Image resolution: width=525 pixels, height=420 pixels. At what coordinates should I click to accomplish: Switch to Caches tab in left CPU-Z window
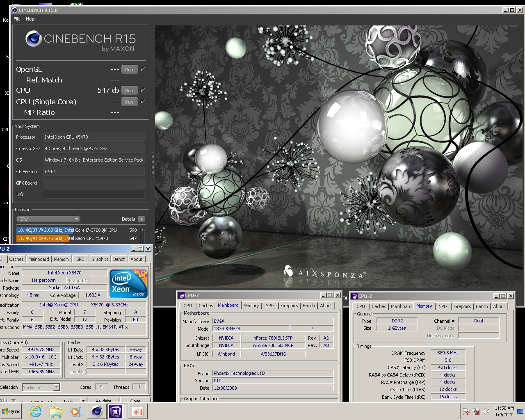click(x=16, y=259)
